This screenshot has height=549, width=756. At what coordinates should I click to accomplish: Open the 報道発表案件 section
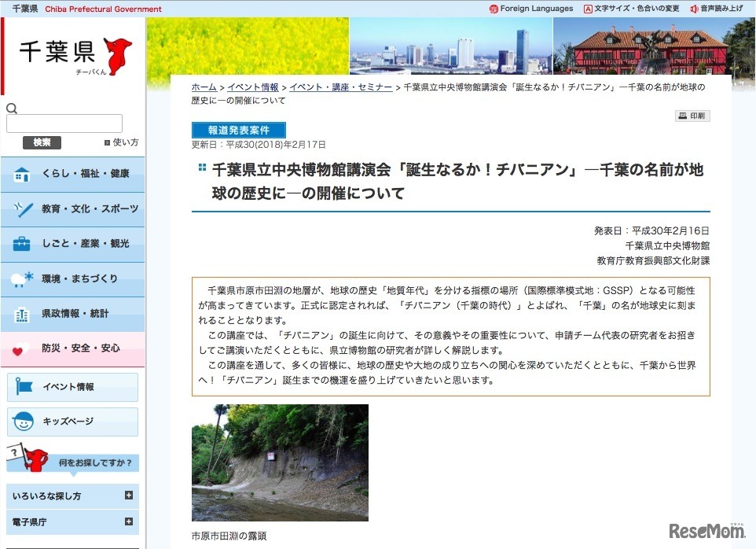[238, 130]
